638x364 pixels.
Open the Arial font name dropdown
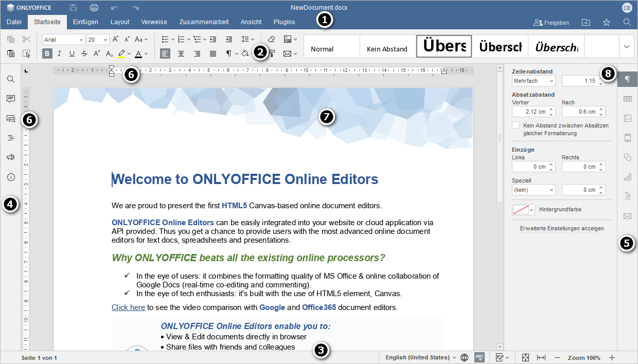(81, 40)
